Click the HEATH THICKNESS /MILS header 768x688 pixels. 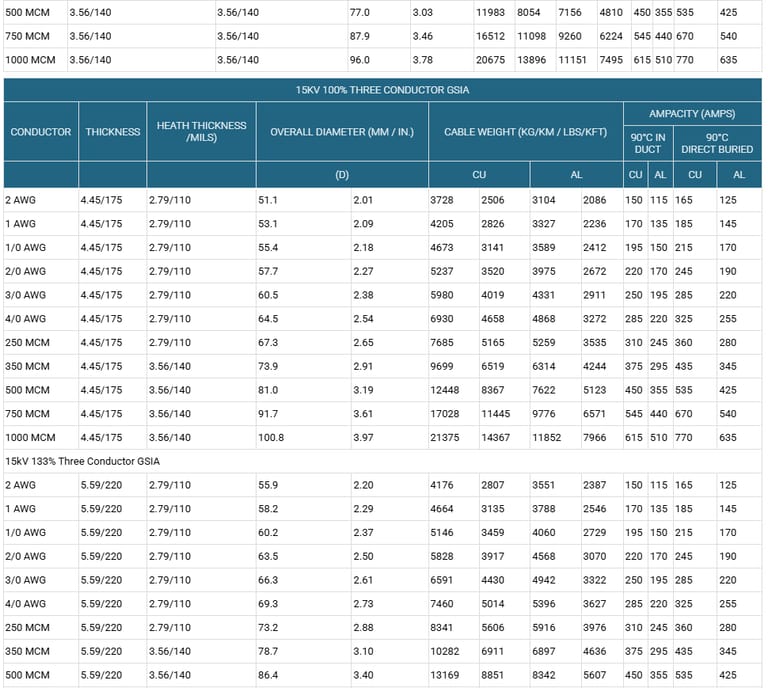click(x=201, y=132)
